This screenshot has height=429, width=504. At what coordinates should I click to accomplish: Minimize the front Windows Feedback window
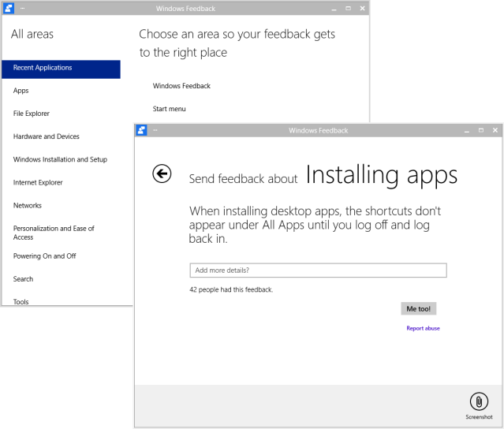[467, 130]
